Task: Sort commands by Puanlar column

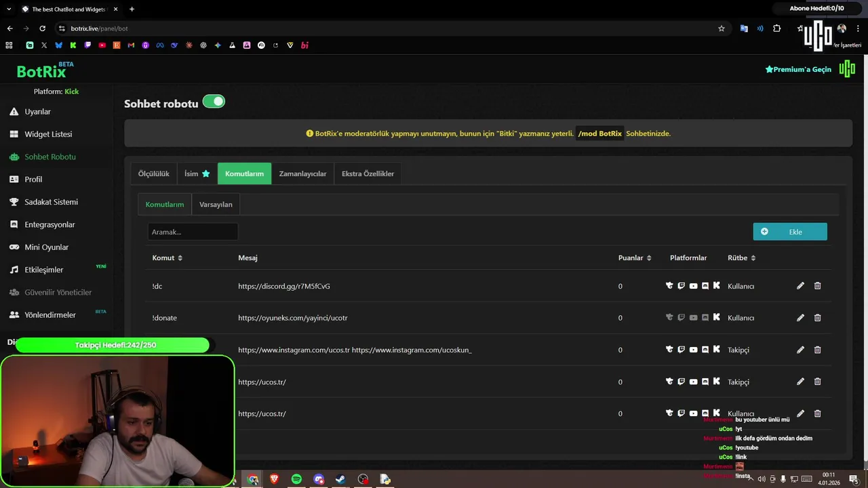Action: point(635,258)
